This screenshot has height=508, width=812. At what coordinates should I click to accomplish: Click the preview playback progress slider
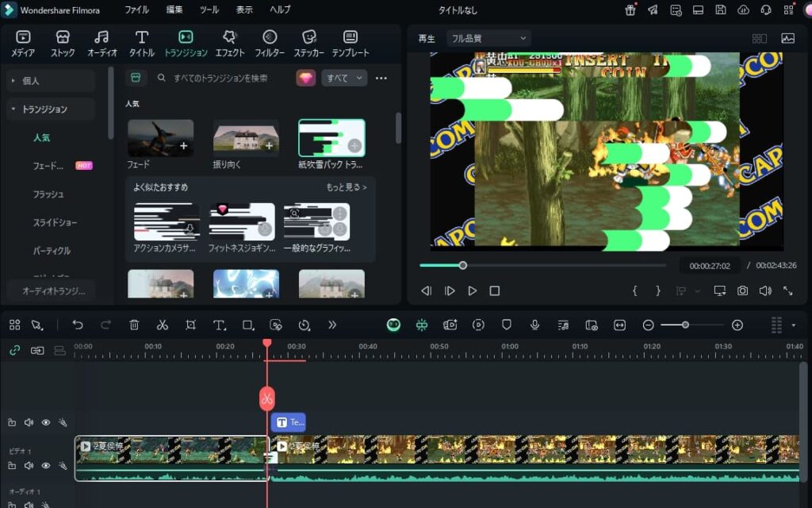coord(542,265)
